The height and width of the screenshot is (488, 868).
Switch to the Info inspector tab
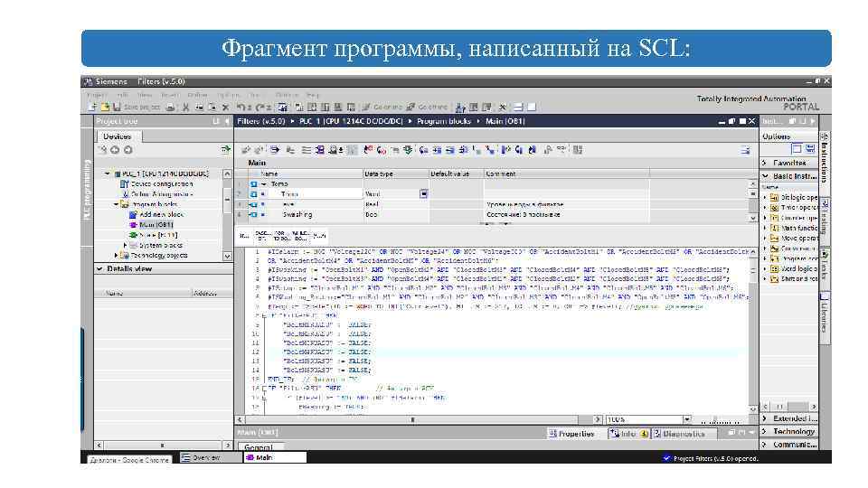(627, 434)
